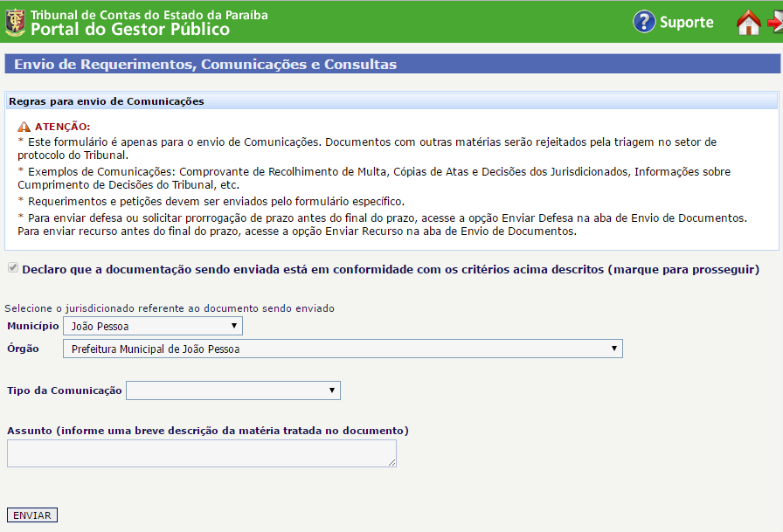Screen dimensions: 783x532
Task: Click the Tipo da Comunicação field label
Action: tap(65, 390)
